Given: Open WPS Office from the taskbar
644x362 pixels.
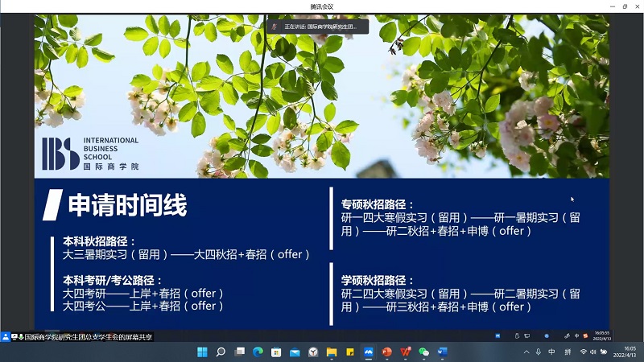Looking at the screenshot, I should coord(406,352).
